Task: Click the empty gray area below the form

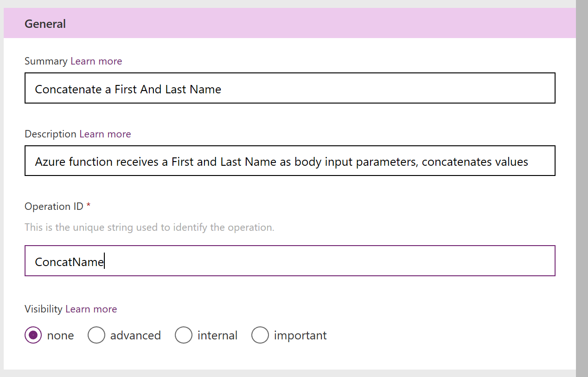Action: click(x=290, y=373)
